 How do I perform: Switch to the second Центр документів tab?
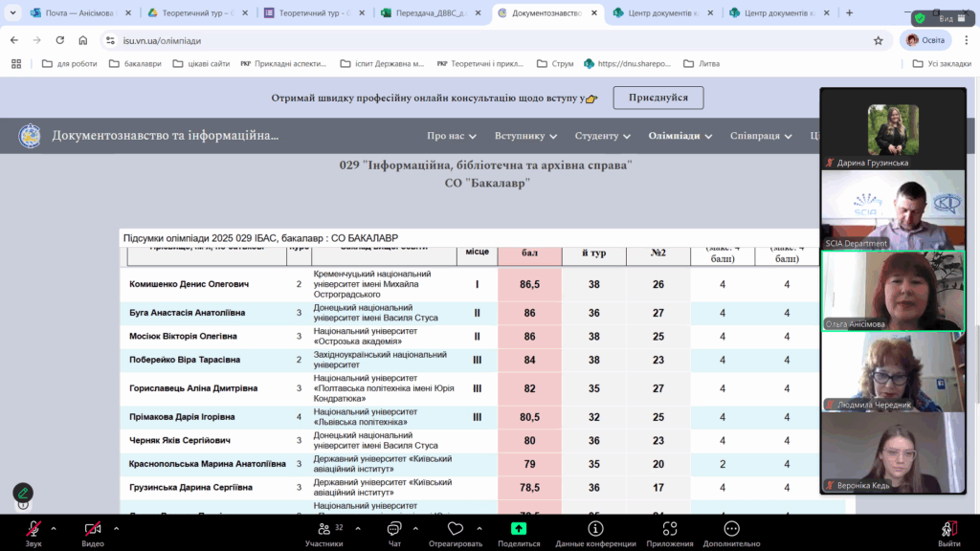coord(779,12)
